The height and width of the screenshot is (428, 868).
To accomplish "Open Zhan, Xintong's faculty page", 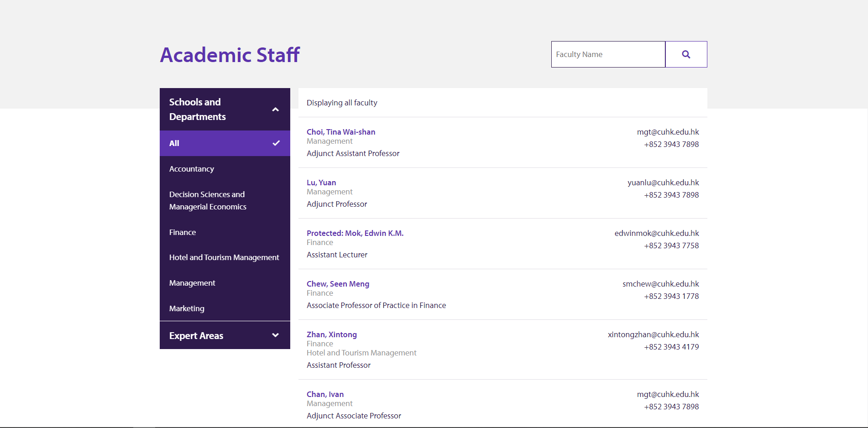I will (x=332, y=334).
